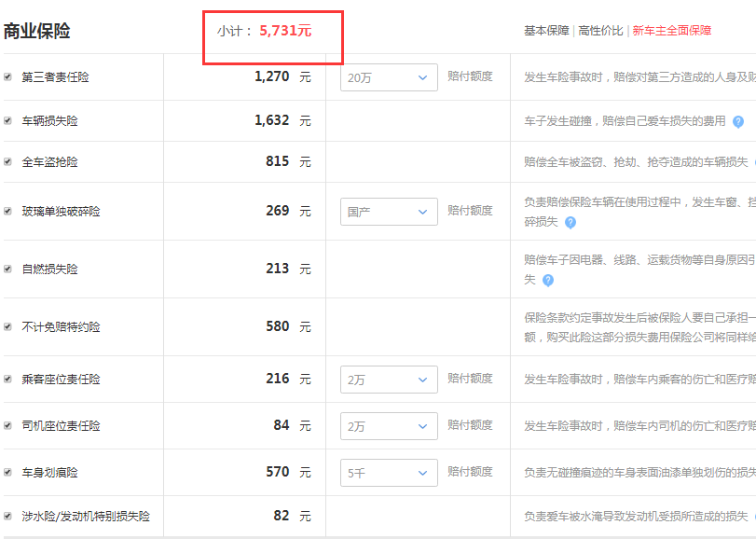756x539 pixels.
Task: Click the 580 premium for 不计免赔特约险
Action: coord(277,326)
